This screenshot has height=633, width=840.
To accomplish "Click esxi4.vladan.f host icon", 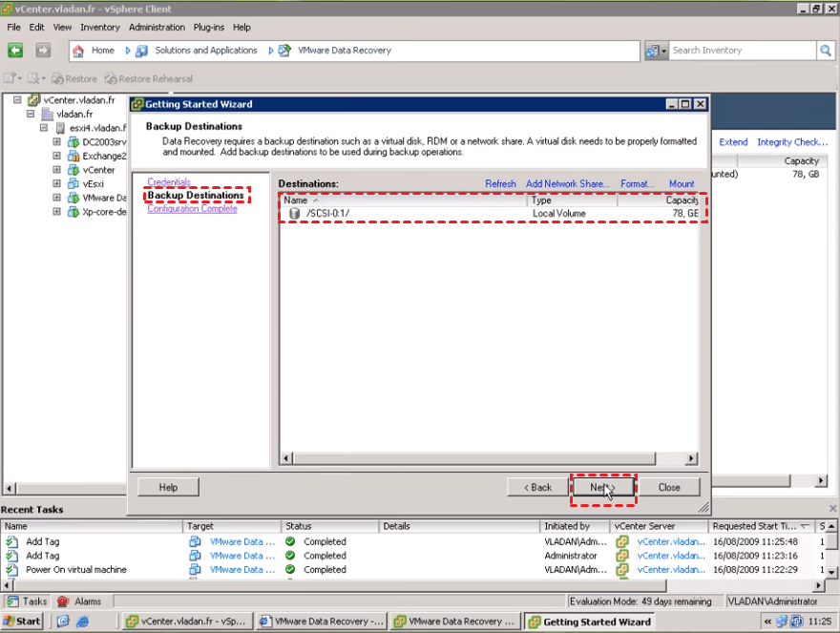I will coord(60,128).
